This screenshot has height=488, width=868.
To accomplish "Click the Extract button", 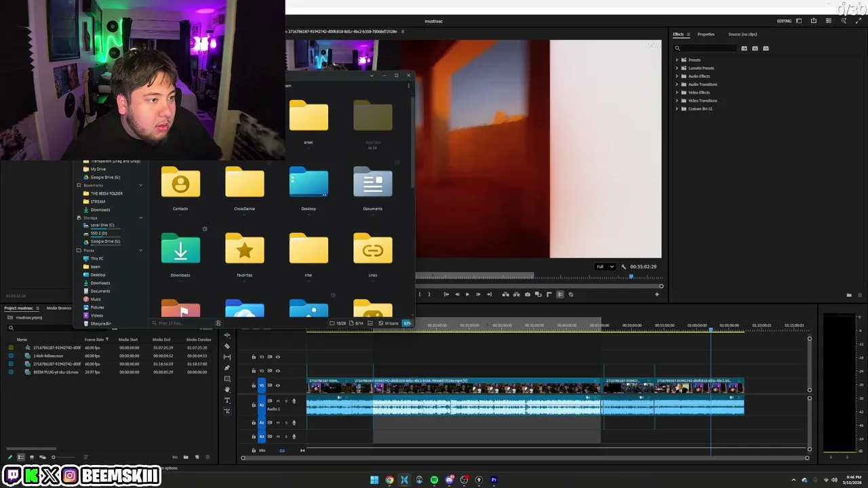I will [517, 294].
